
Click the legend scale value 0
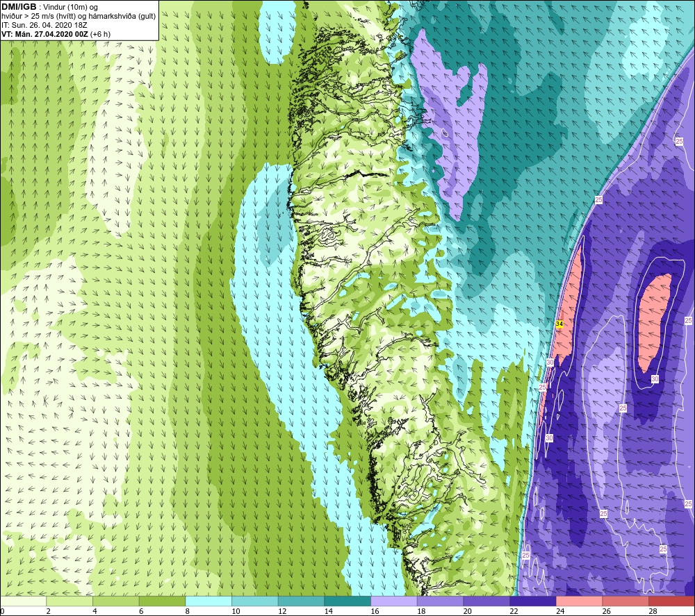point(2,611)
